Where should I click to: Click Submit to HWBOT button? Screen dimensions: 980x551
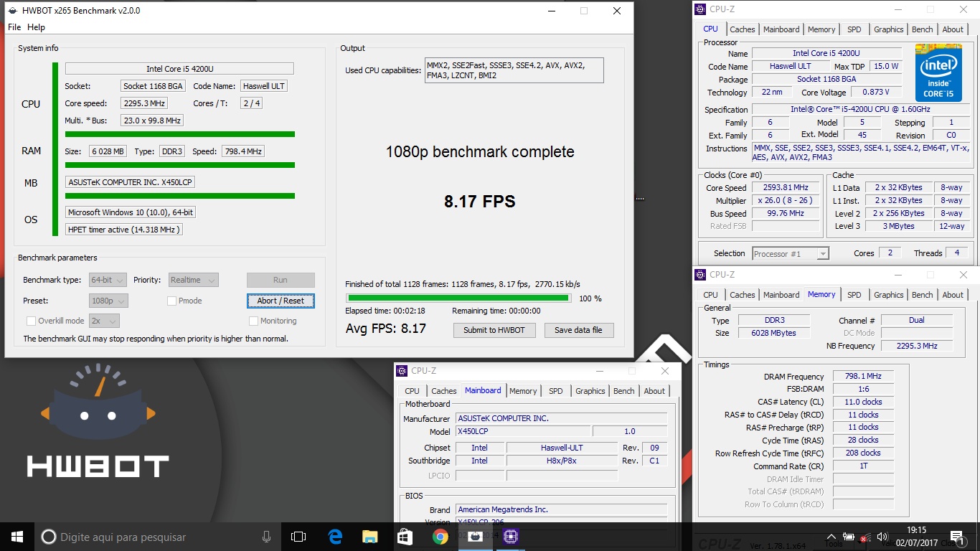494,330
